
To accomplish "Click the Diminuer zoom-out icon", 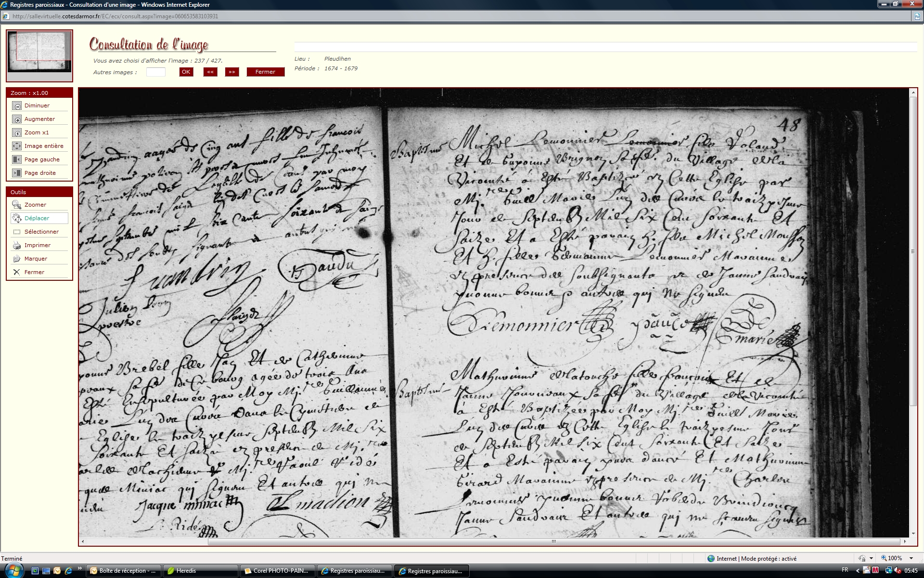I will coord(17,105).
